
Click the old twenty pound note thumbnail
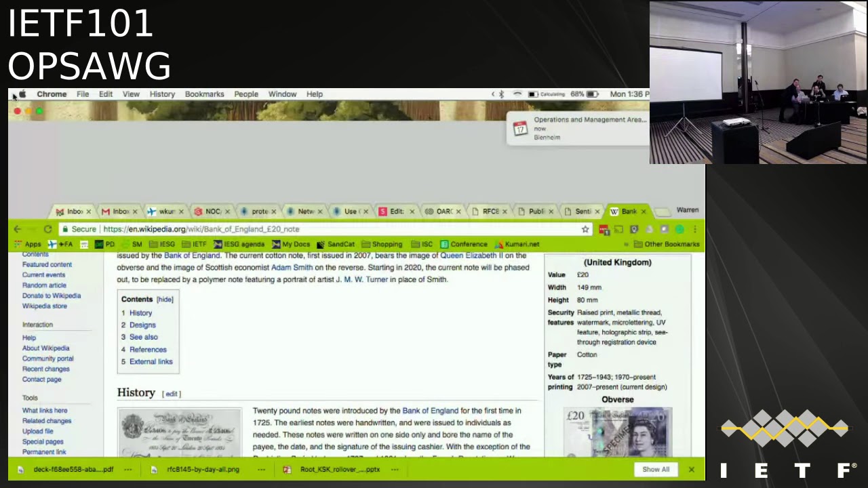coord(180,434)
